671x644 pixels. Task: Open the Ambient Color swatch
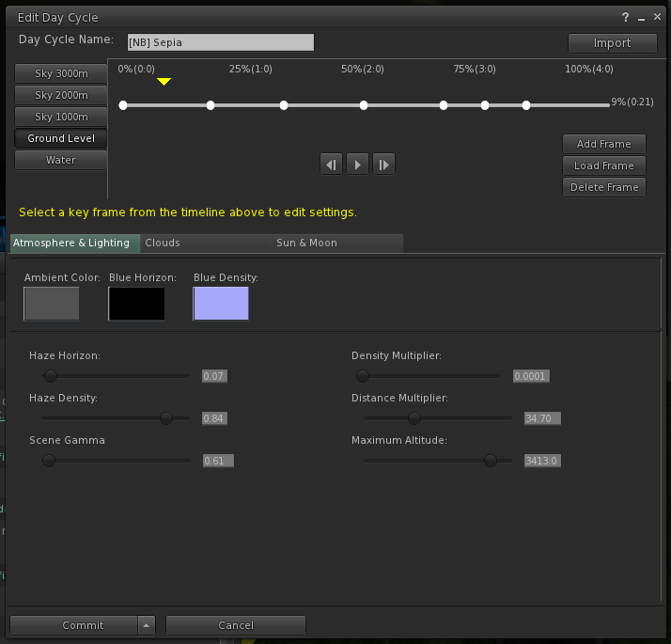[x=52, y=304]
